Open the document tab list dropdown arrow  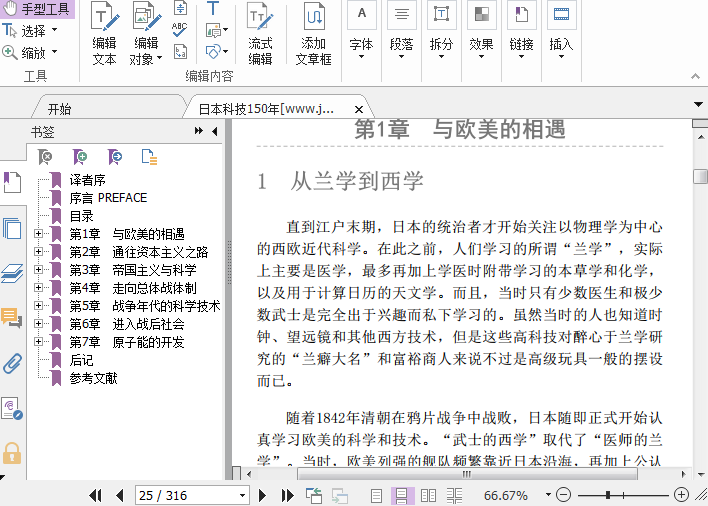click(x=698, y=105)
